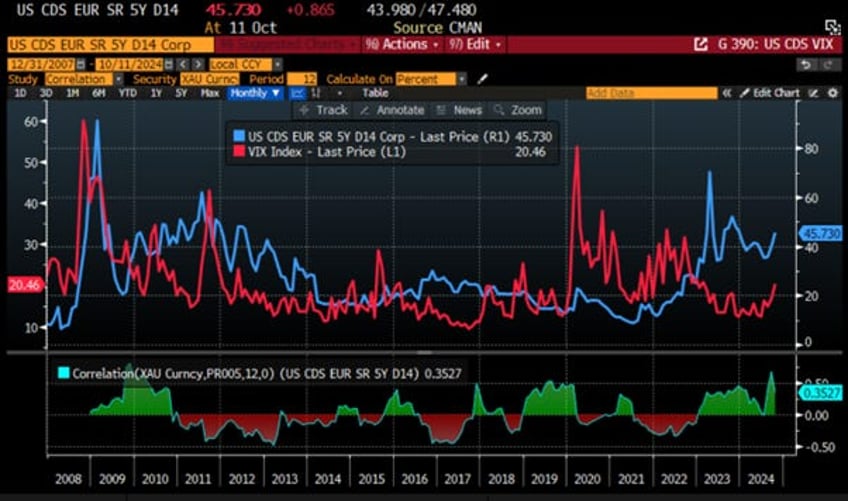Viewport: 848px width, 501px height.
Task: Click the end date field 10/11/2024
Action: 130,64
